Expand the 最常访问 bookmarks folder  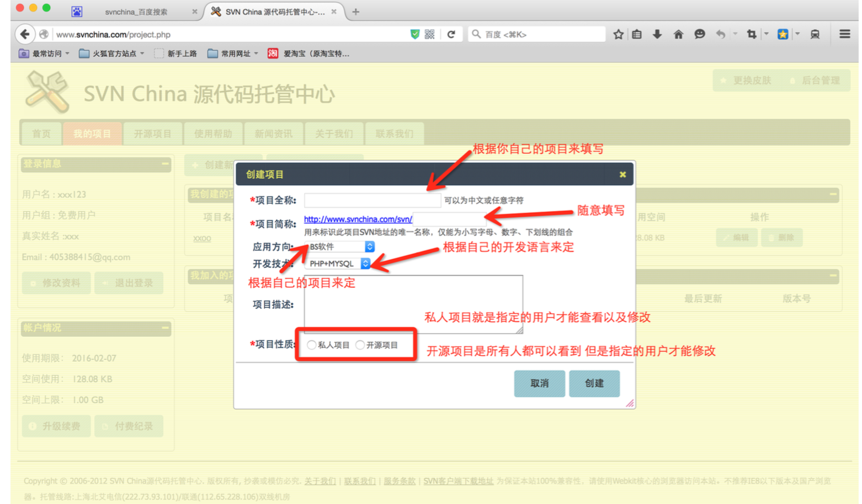pyautogui.click(x=44, y=53)
